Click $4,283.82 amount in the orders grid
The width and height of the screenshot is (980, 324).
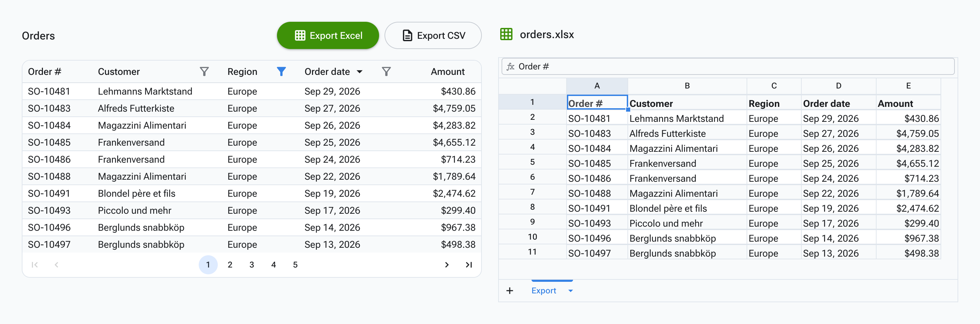(454, 126)
